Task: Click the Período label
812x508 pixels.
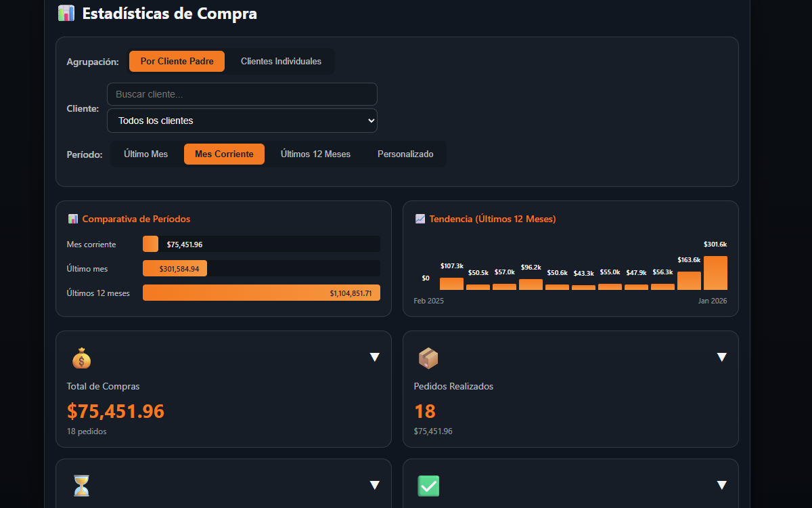Action: (85, 154)
